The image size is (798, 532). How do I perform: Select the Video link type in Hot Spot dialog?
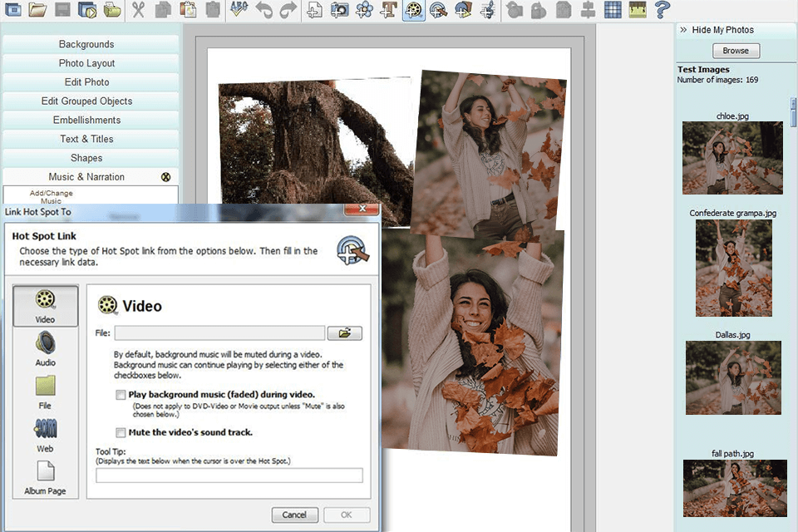45,305
